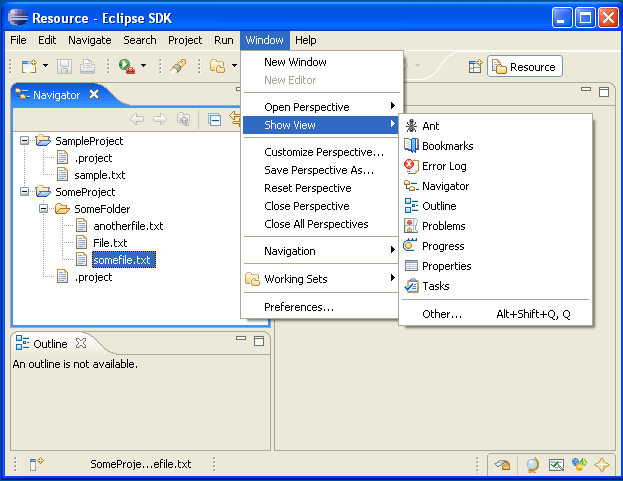This screenshot has height=481, width=623.
Task: Show the Ant view
Action: point(495,126)
